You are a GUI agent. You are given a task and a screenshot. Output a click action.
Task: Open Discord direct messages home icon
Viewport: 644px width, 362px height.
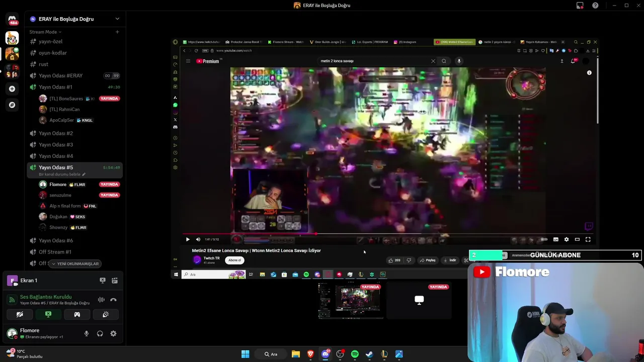(12, 19)
